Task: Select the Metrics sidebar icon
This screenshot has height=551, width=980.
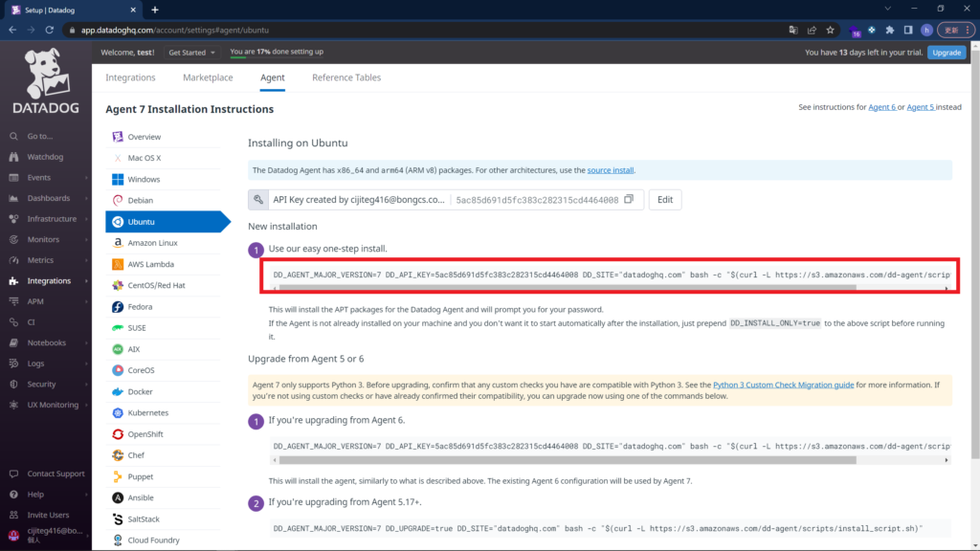Action: pyautogui.click(x=13, y=259)
